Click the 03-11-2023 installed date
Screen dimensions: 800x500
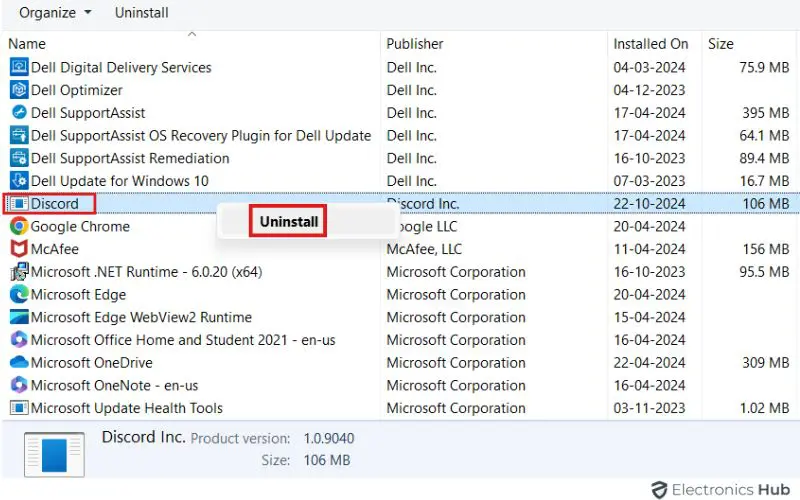tap(649, 408)
